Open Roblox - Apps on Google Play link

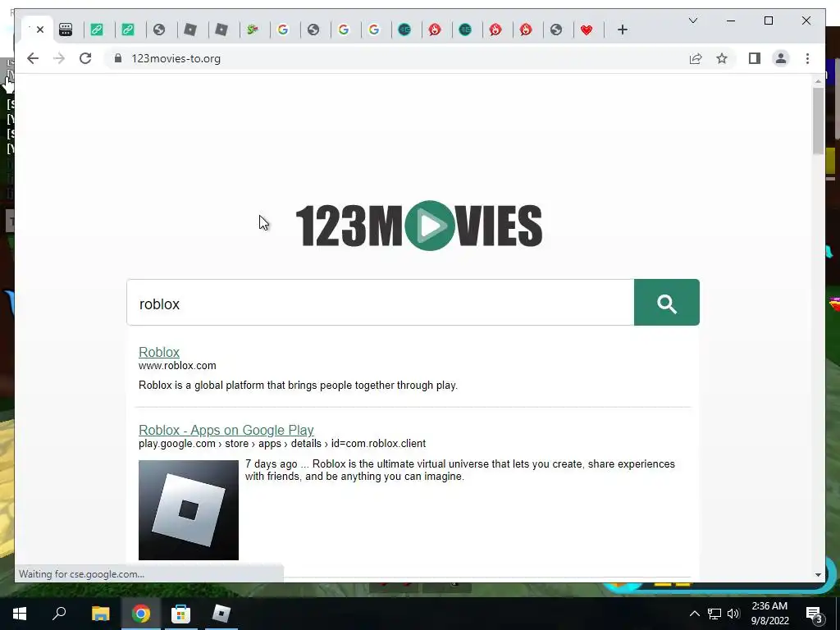pyautogui.click(x=226, y=430)
